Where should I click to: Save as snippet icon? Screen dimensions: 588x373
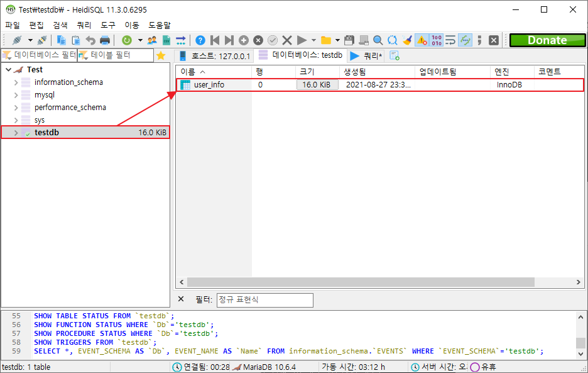363,40
